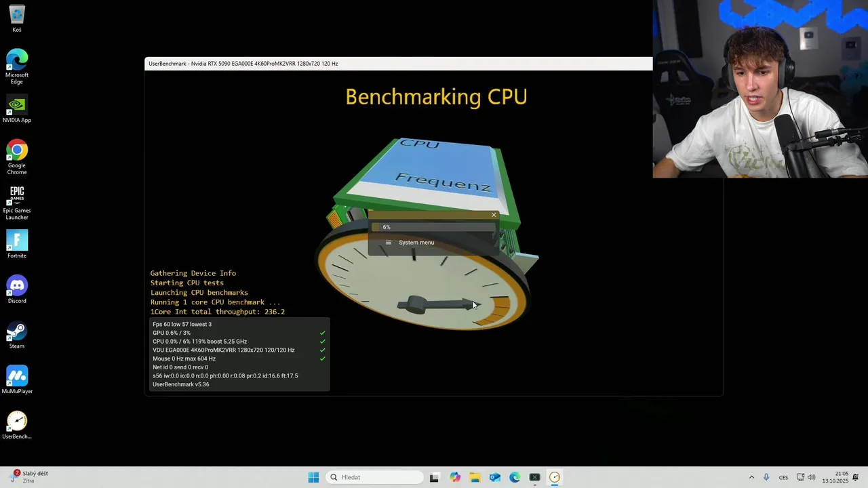This screenshot has width=868, height=488.
Task: Open clock and date 21:05
Action: point(835,477)
